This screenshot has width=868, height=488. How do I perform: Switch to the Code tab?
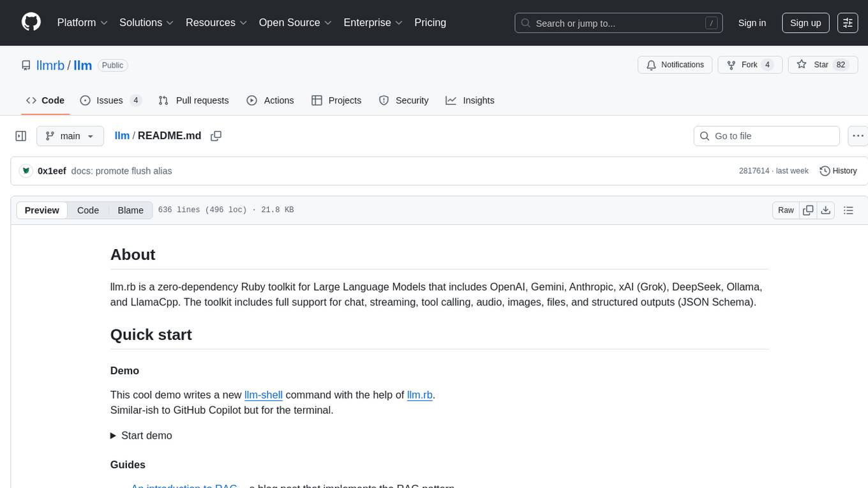tap(45, 100)
